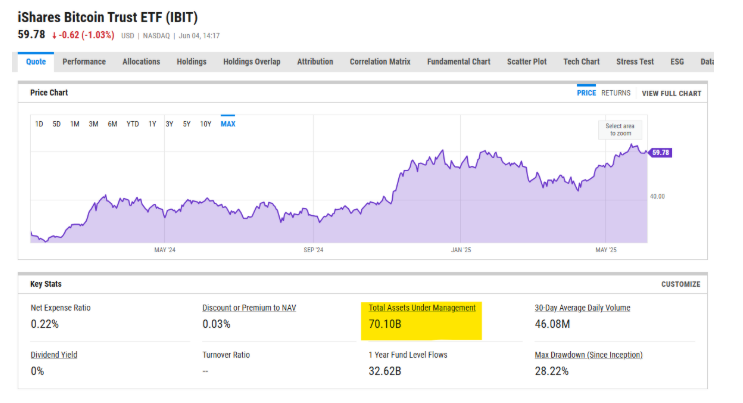Set chart range to 3Y
The image size is (743, 403).
(x=170, y=124)
